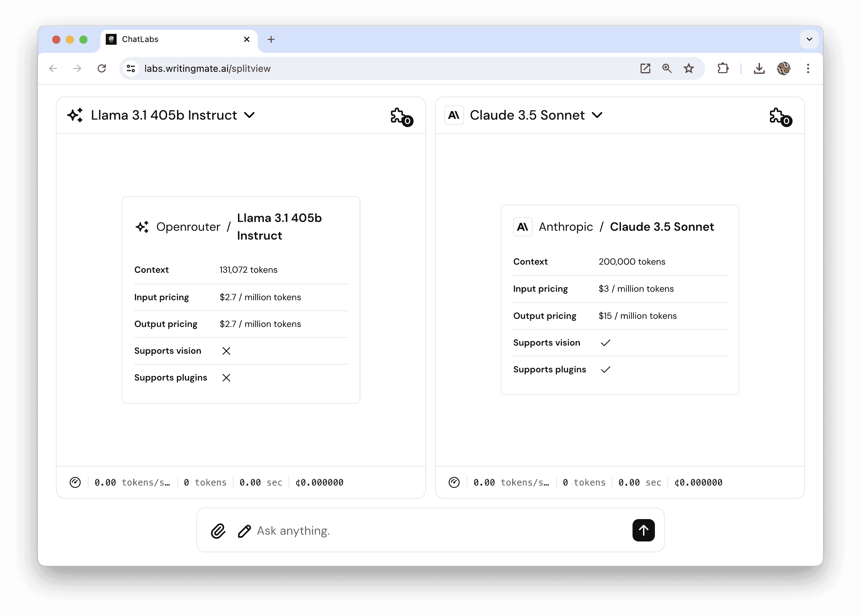
Task: Click the speed gauge icon in Claude stats bar
Action: point(454,482)
